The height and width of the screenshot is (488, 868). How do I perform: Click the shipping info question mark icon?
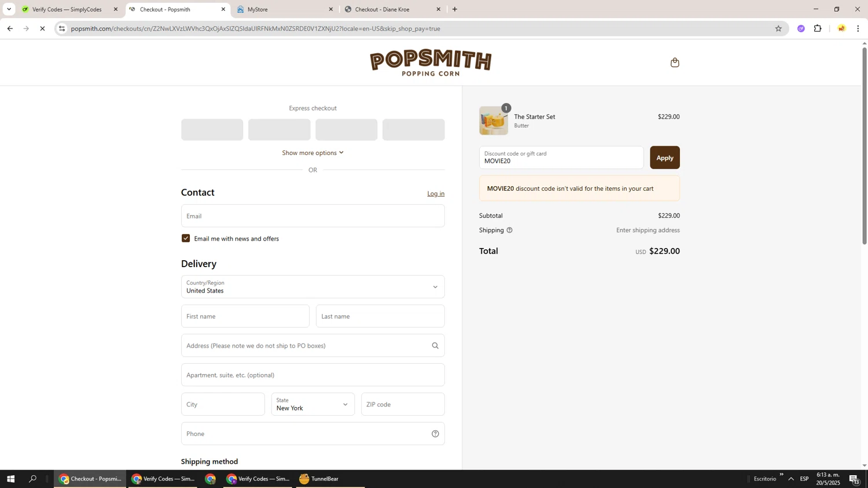[x=510, y=230]
